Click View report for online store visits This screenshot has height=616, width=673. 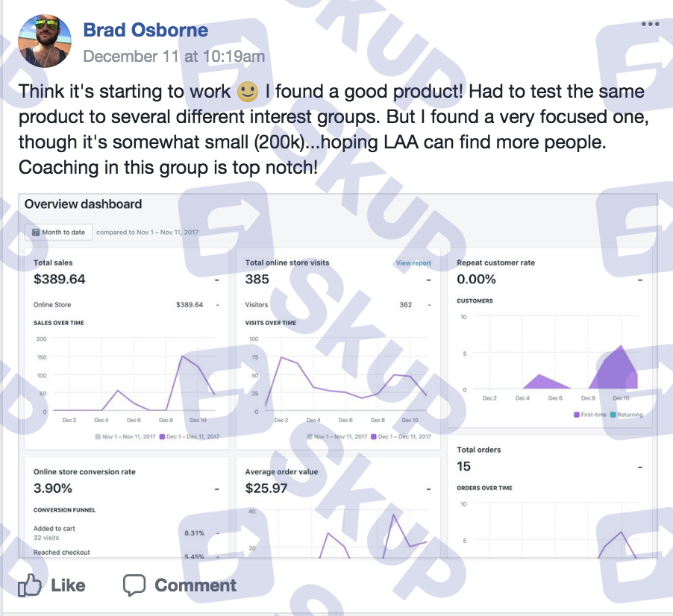pos(413,263)
